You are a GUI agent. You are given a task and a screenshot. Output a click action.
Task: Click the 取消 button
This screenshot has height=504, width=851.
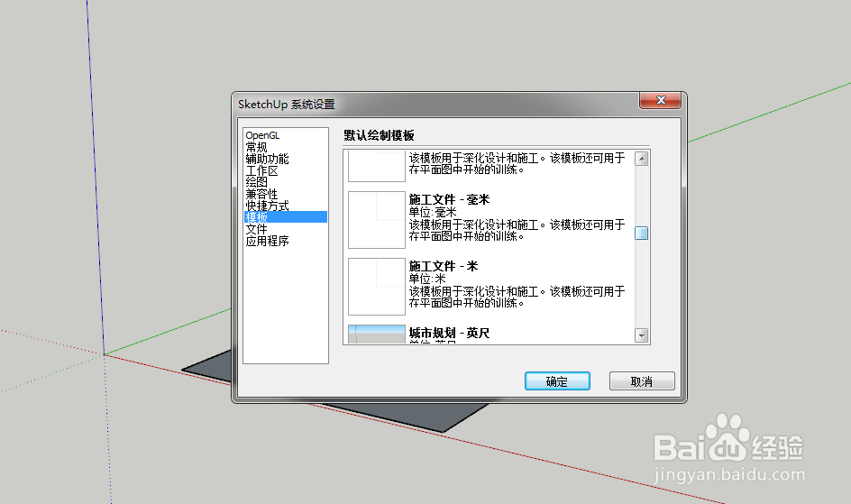coord(642,380)
